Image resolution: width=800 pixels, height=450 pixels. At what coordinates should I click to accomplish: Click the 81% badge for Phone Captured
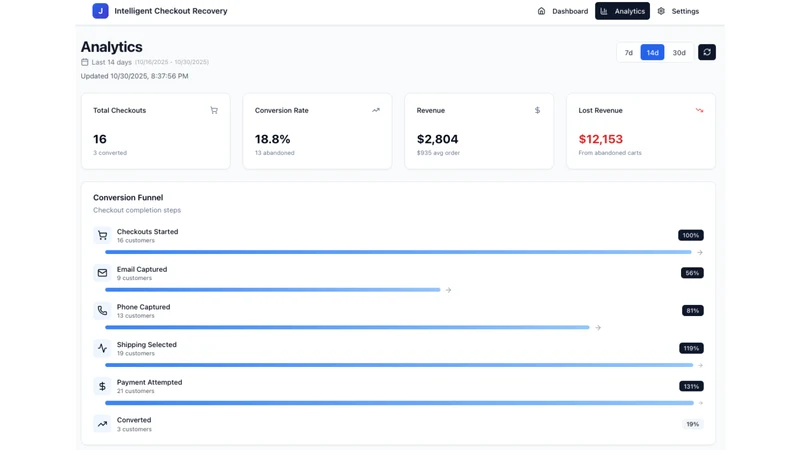pyautogui.click(x=693, y=311)
